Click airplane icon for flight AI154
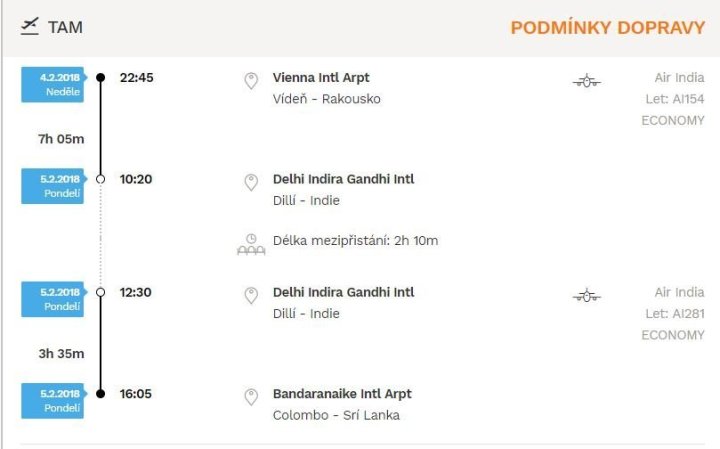Viewport: 720px width, 449px height. pos(587,81)
